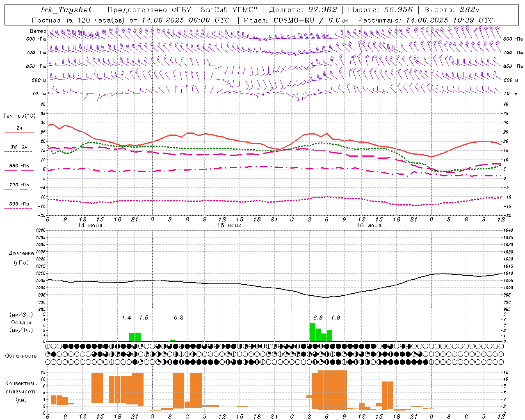
Task: Click the station name Irk_Tayshet
Action: 66,10
